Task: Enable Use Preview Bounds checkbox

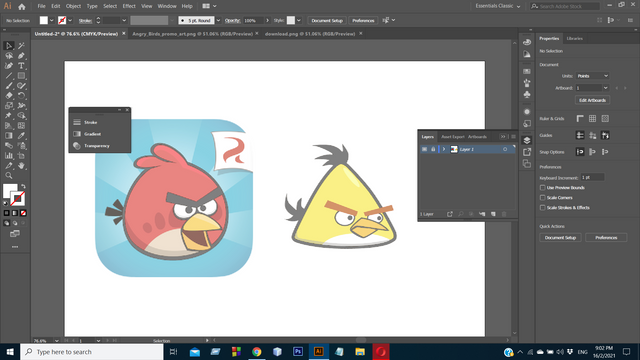Action: click(x=542, y=188)
